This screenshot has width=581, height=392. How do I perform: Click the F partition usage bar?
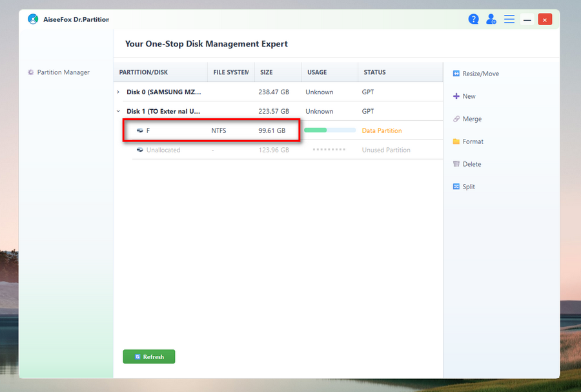(x=330, y=130)
